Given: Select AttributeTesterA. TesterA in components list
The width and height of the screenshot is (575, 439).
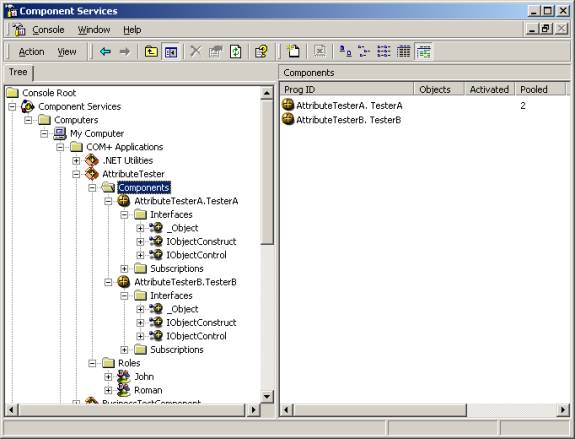Looking at the screenshot, I should [349, 106].
